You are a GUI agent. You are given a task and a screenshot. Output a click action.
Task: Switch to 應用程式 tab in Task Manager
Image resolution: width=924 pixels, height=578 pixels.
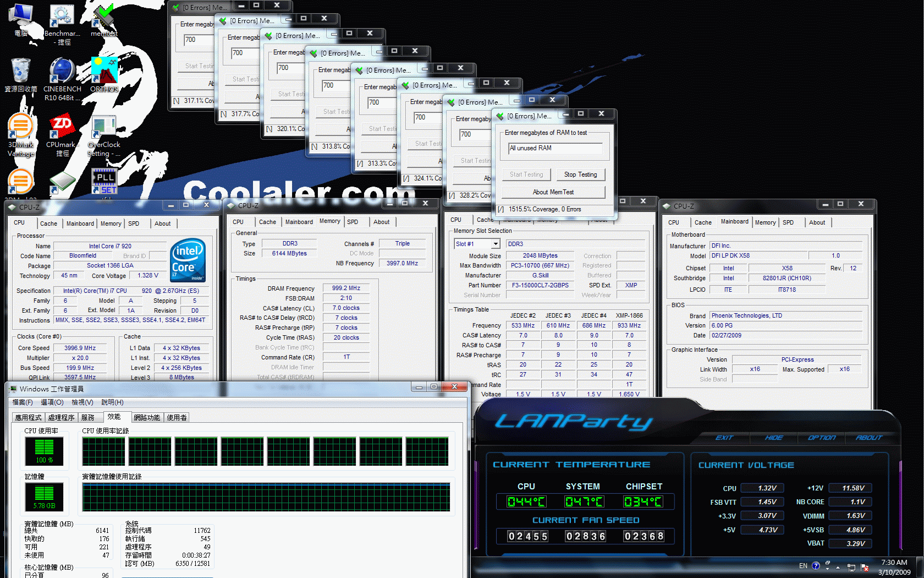pos(28,418)
